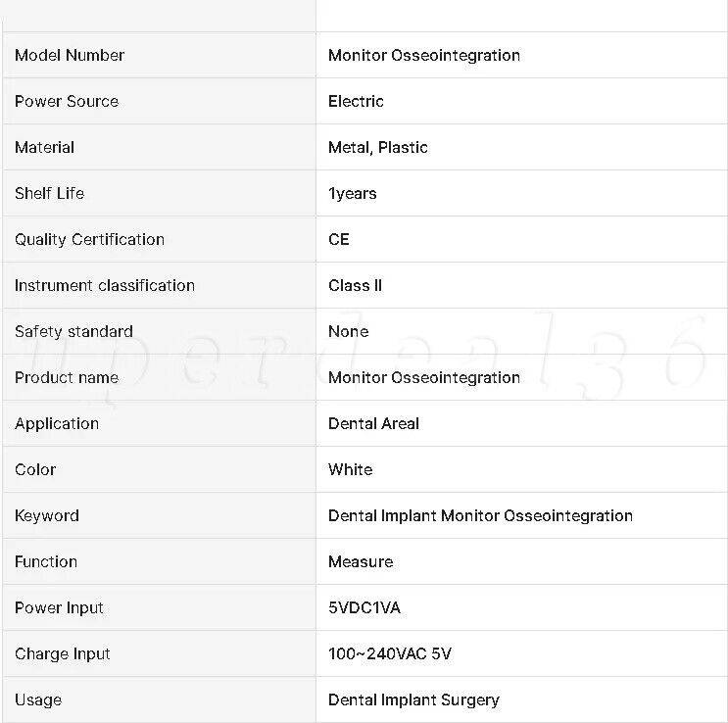Select the Electric power source value
Image resolution: width=728 pixels, height=723 pixels.
356,101
